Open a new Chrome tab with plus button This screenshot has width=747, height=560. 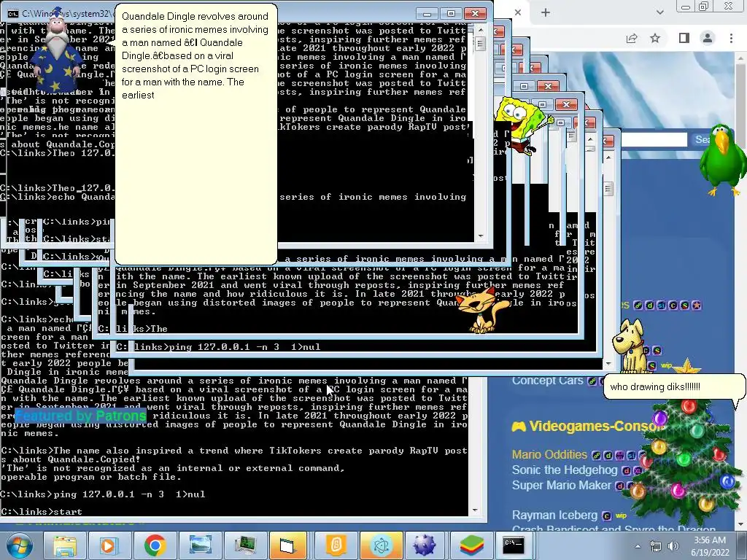click(x=546, y=13)
